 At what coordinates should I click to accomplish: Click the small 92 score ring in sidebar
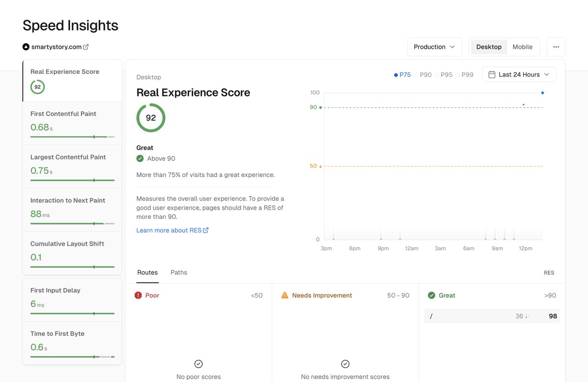(x=38, y=87)
